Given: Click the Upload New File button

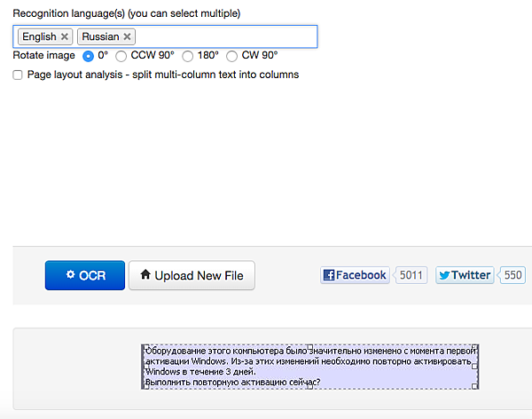Looking at the screenshot, I should click(192, 275).
